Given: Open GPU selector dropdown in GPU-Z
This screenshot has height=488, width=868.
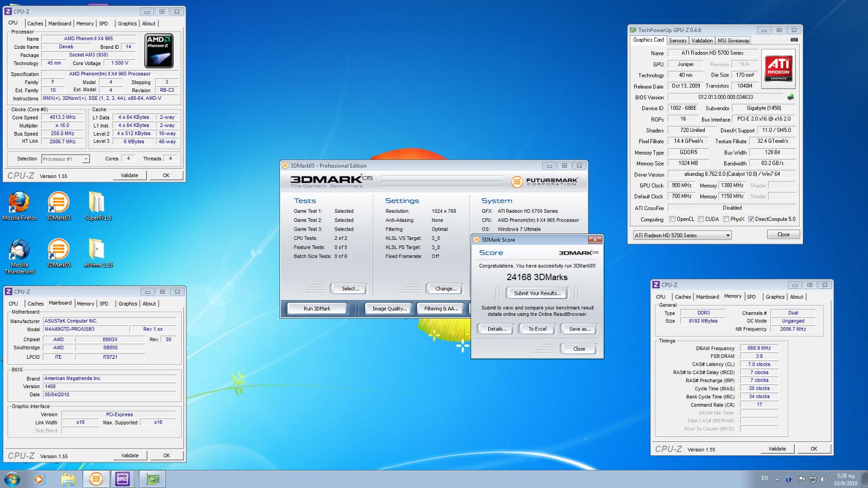Looking at the screenshot, I should pyautogui.click(x=682, y=235).
